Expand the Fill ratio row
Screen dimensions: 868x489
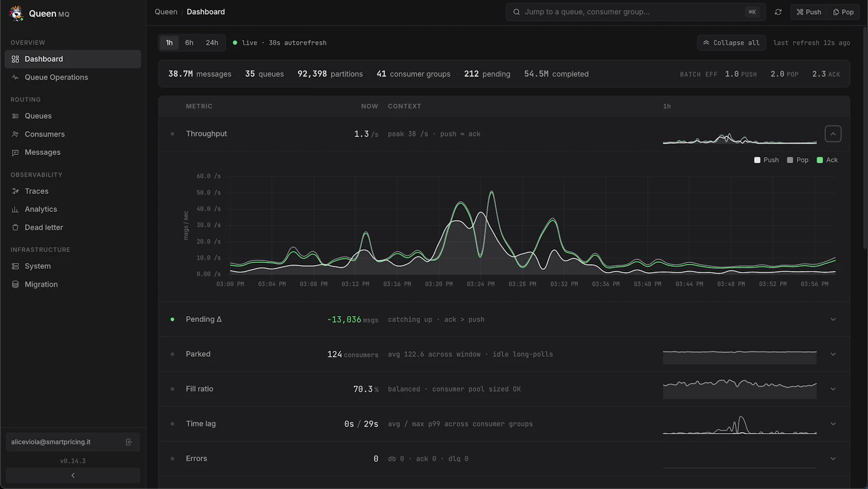[x=833, y=389]
